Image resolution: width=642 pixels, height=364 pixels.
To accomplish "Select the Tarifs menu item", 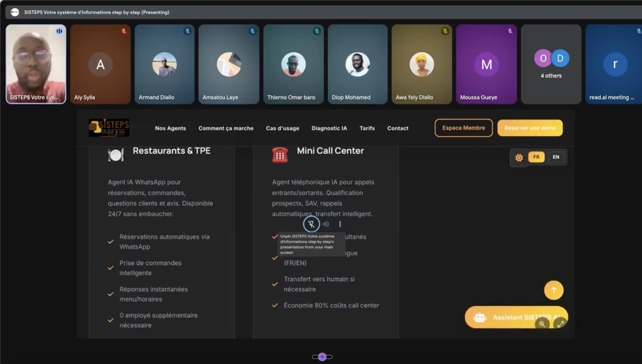I will 367,128.
